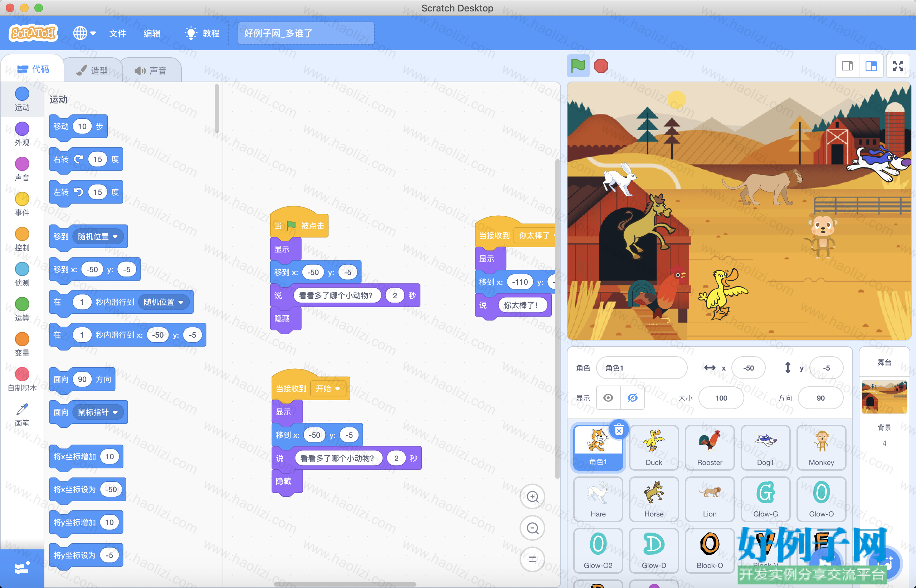Select the Glow-O sprite

pyautogui.click(x=821, y=499)
